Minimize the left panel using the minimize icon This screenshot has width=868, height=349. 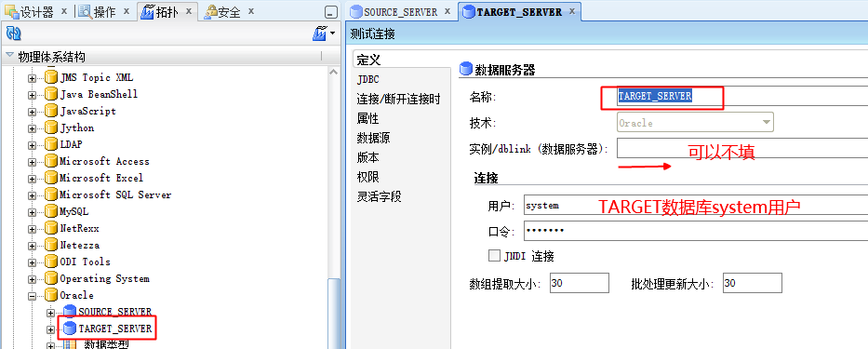click(x=331, y=11)
